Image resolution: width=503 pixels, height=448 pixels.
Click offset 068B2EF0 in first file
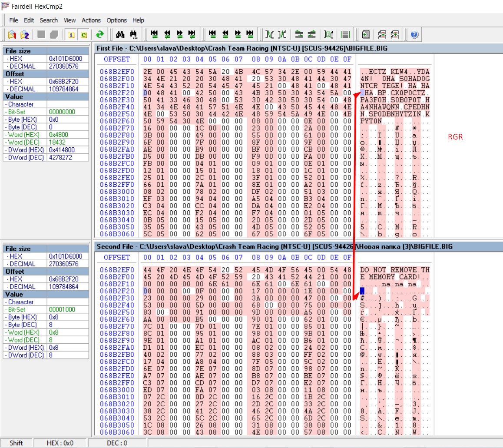click(117, 72)
